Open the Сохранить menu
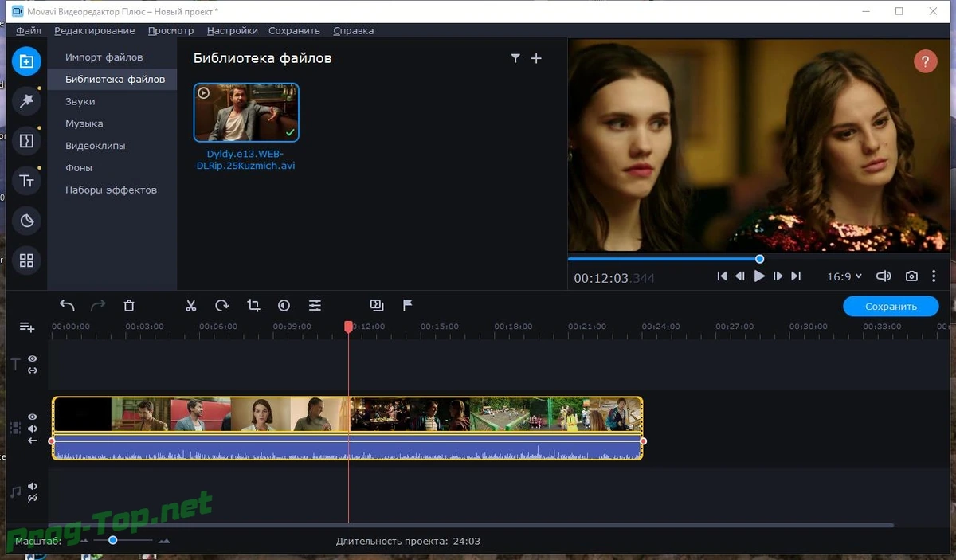956x560 pixels. 294,31
